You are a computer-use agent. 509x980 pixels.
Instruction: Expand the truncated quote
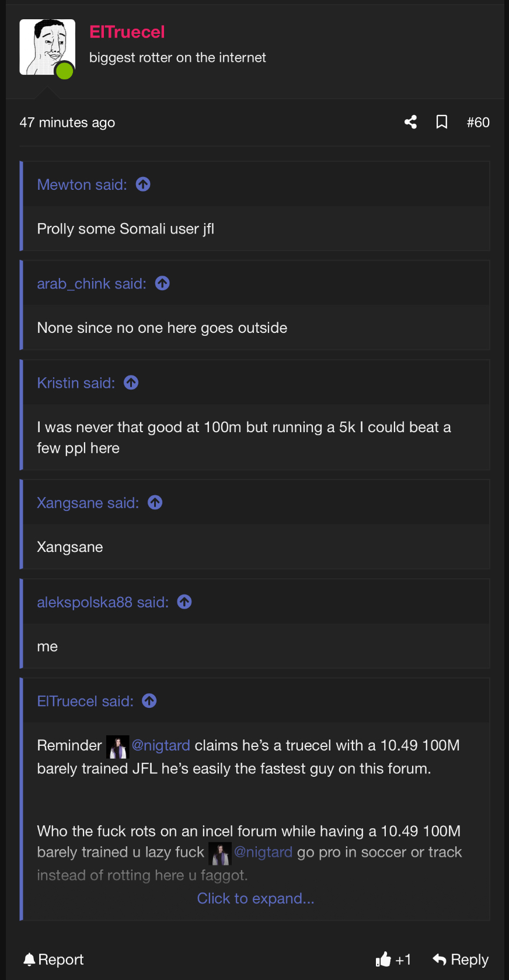(256, 898)
